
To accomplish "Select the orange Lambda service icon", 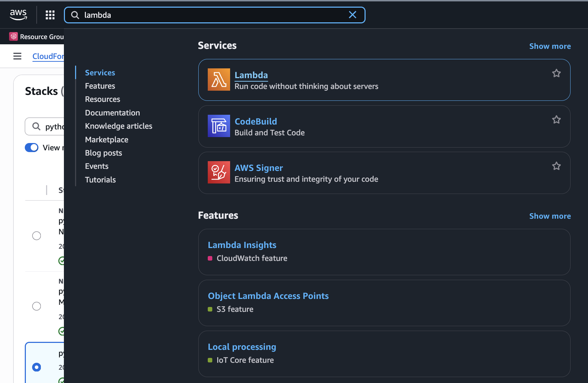I will [x=219, y=80].
